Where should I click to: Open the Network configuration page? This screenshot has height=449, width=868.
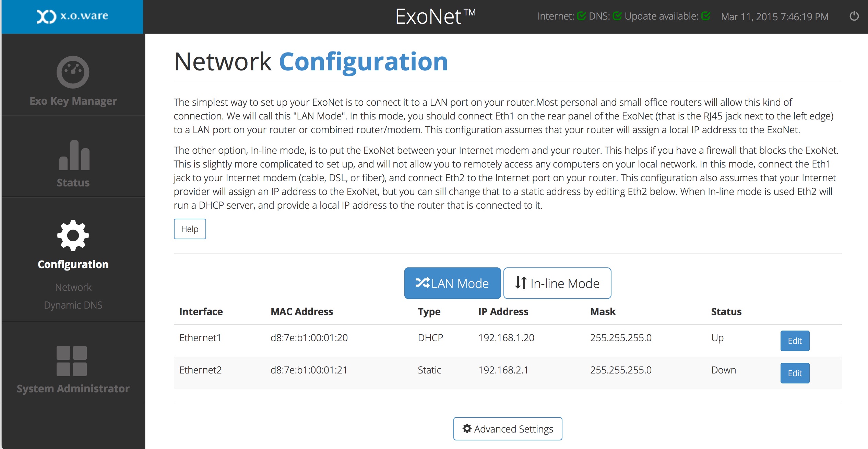point(73,287)
